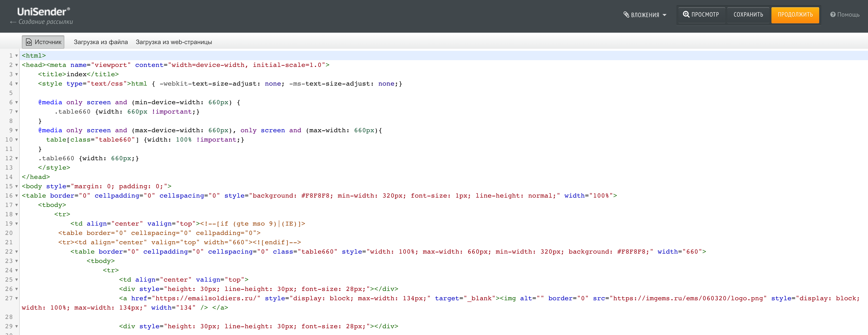Click the mso conditional comment on line 19
The image size is (868, 335).
(253, 224)
